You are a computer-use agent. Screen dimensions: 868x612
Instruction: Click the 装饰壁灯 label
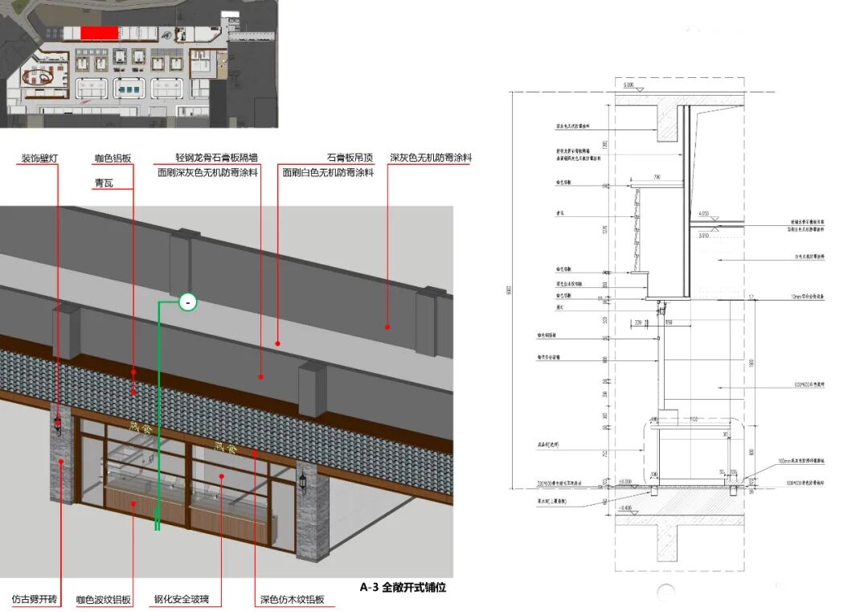(39, 158)
